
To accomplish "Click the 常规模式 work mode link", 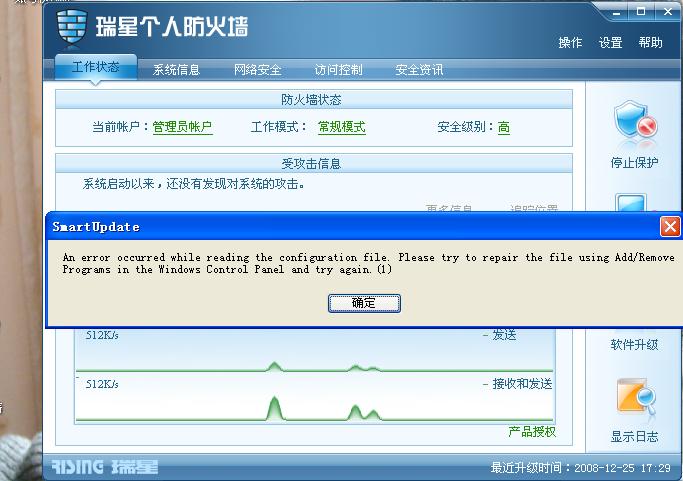I will (342, 127).
